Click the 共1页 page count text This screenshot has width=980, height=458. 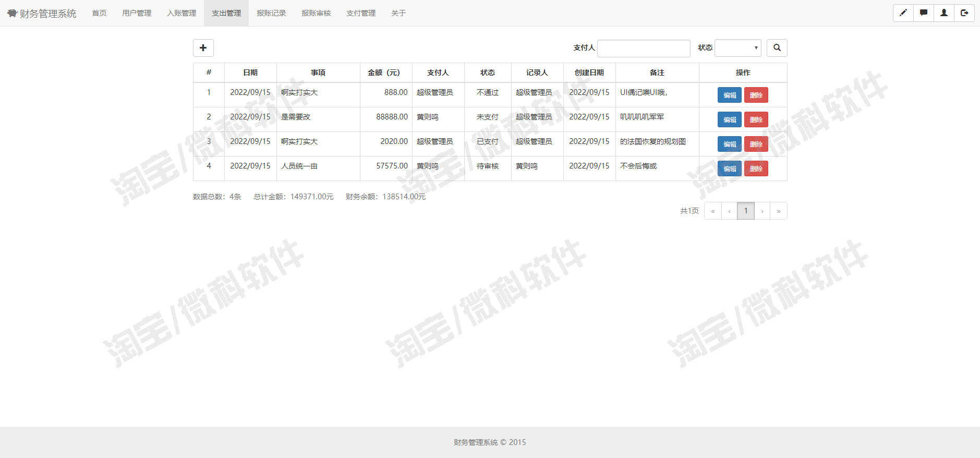[x=689, y=211]
